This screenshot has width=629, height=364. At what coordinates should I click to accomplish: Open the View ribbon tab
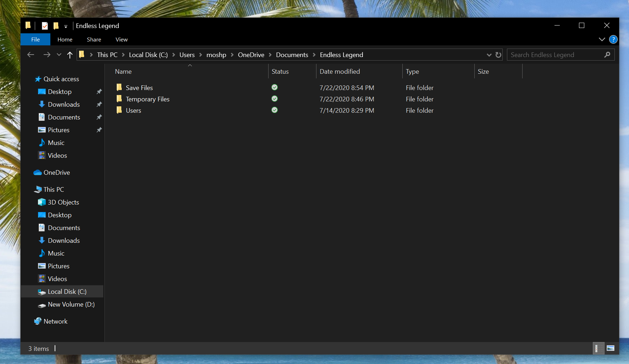(x=122, y=39)
